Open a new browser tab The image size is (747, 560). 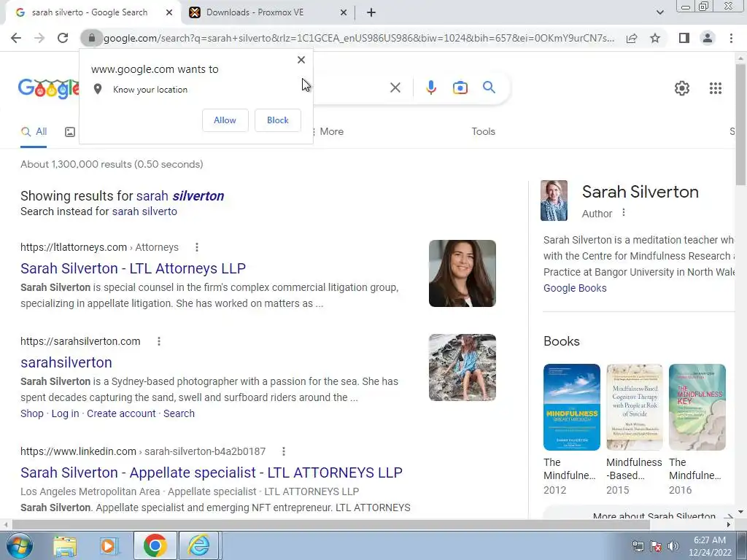(371, 12)
